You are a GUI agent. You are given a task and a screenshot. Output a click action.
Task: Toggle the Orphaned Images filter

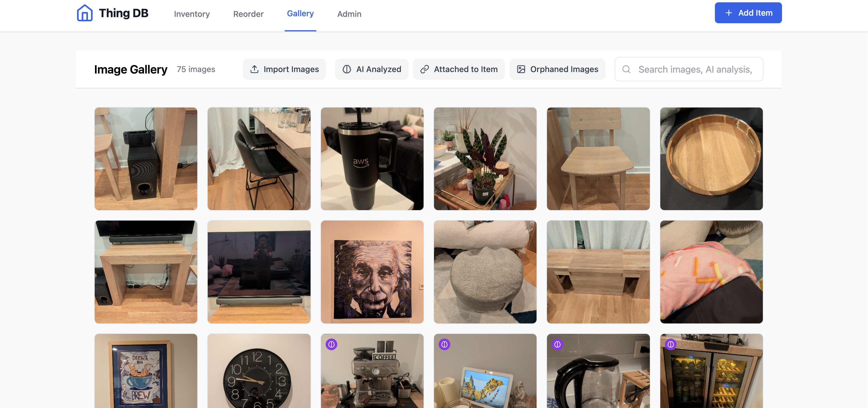click(x=557, y=69)
